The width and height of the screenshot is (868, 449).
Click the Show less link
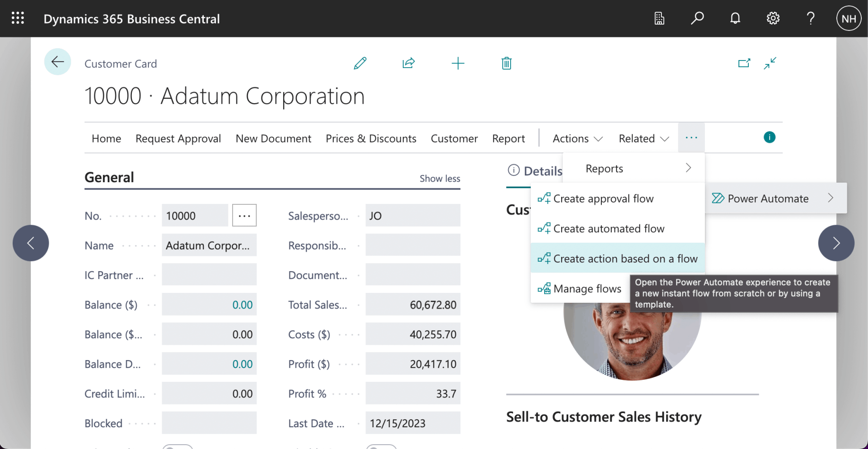440,178
